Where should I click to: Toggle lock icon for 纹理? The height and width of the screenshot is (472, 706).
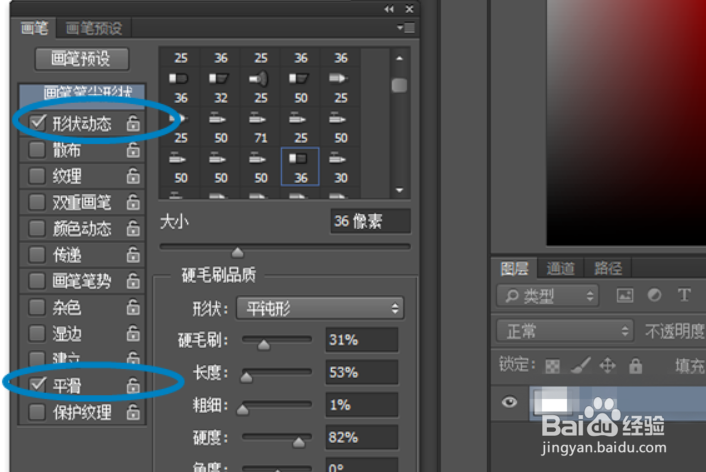pyautogui.click(x=133, y=176)
